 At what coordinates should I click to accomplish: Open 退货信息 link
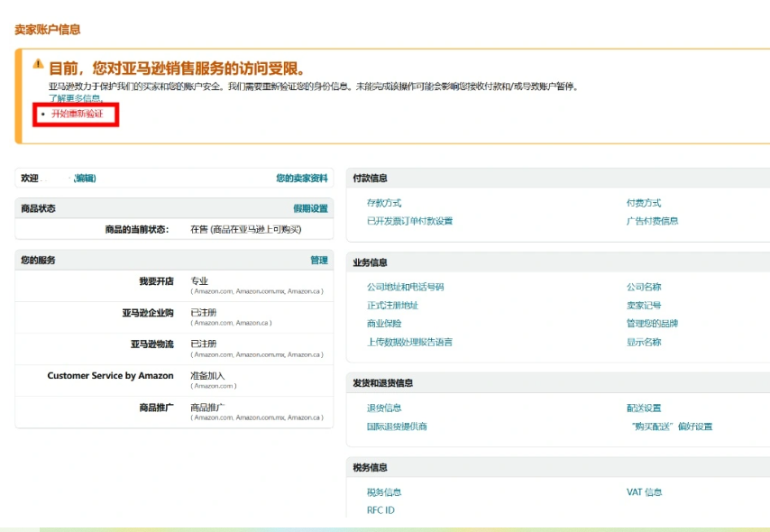click(384, 408)
